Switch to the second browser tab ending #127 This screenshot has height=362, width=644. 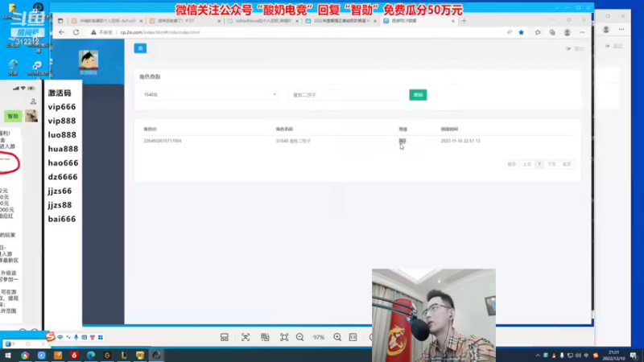coord(184,21)
